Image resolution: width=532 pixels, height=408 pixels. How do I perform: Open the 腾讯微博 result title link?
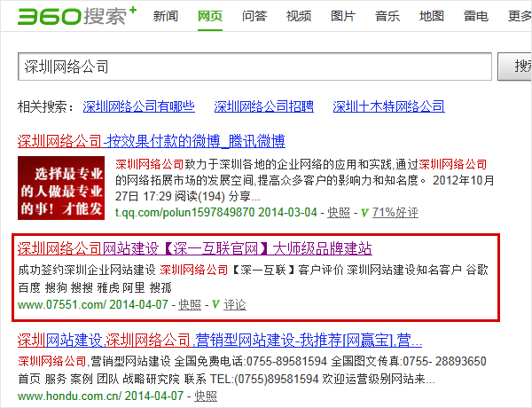pos(152,140)
